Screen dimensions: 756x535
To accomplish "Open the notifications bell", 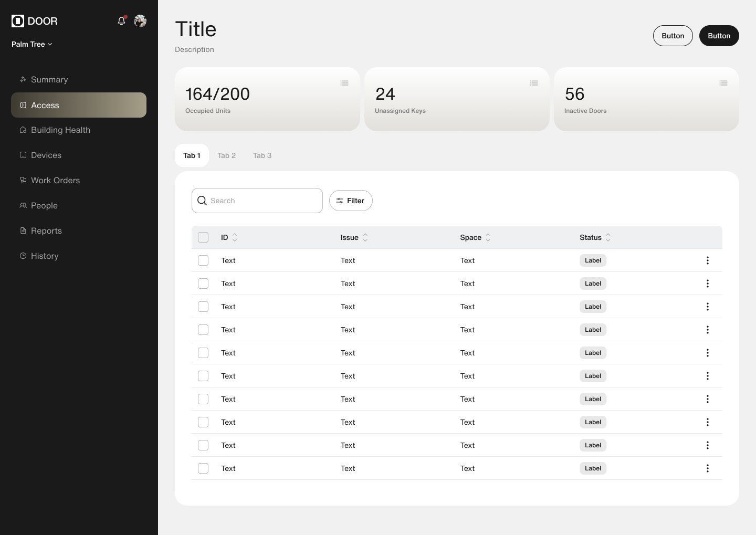I will [121, 21].
